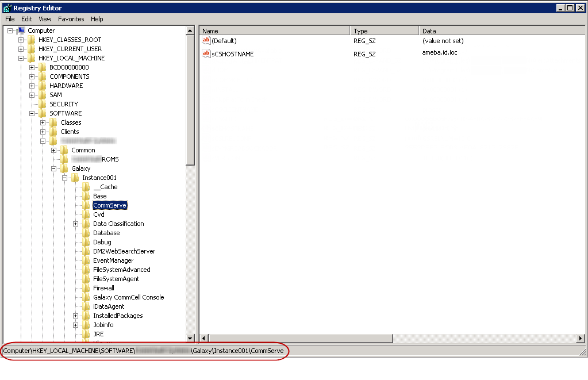This screenshot has width=588, height=380.
Task: Collapse the HKEY_LOCAL_MACHINE tree node
Action: click(x=21, y=58)
